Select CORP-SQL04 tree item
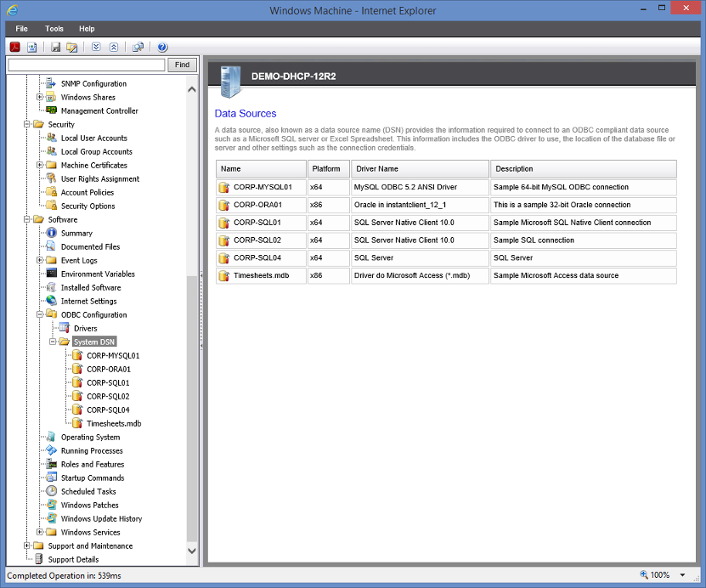Viewport: 706px width, 588px height. coord(108,410)
